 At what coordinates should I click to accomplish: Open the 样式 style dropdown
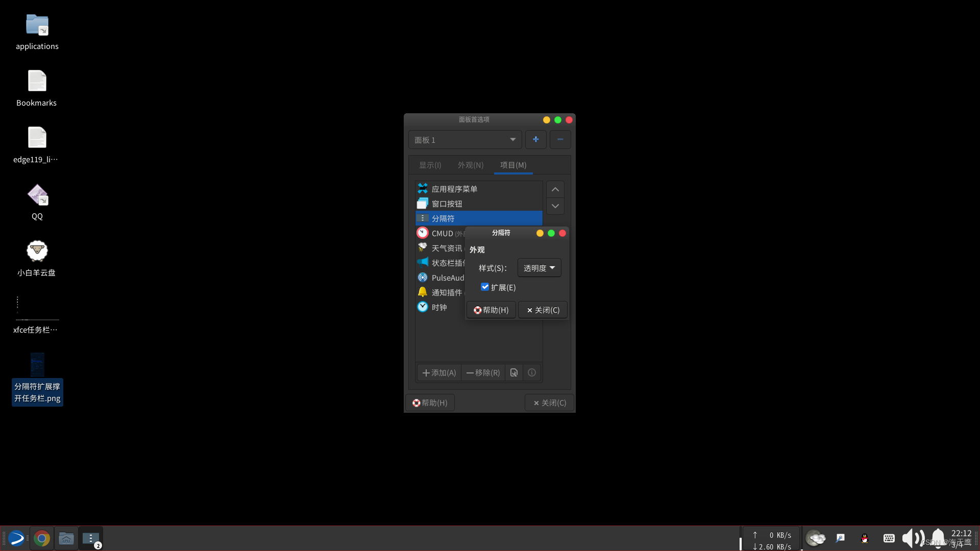coord(539,268)
